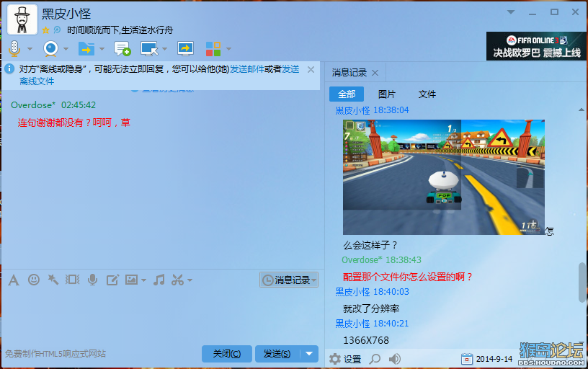Open the FIFA Online 3 ad banner

coord(536,46)
